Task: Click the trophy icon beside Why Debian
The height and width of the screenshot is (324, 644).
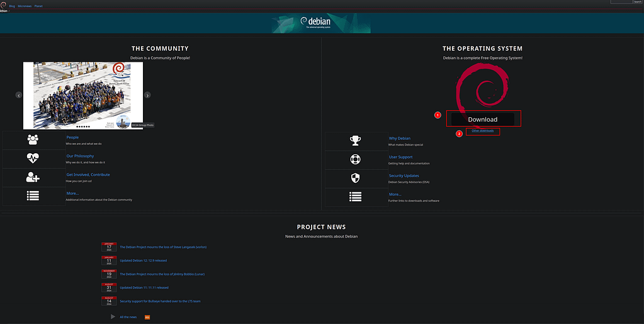Action: point(355,141)
